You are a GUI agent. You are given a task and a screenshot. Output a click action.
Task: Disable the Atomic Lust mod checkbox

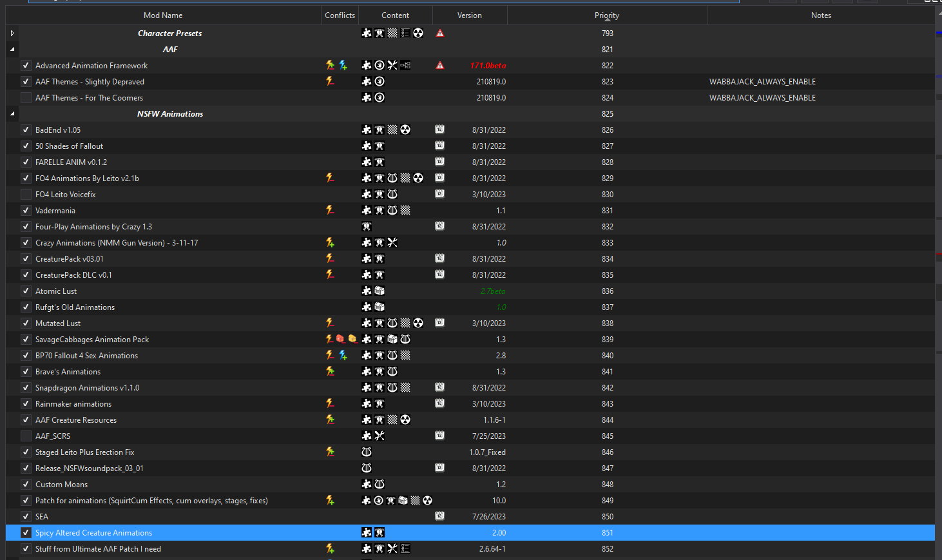point(26,291)
